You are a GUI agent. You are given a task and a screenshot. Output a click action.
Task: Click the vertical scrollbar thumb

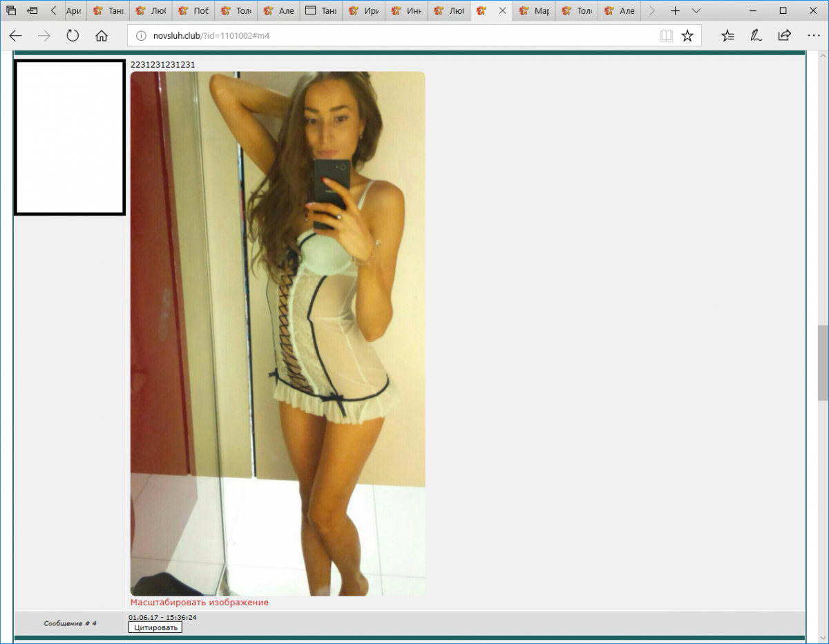(823, 363)
